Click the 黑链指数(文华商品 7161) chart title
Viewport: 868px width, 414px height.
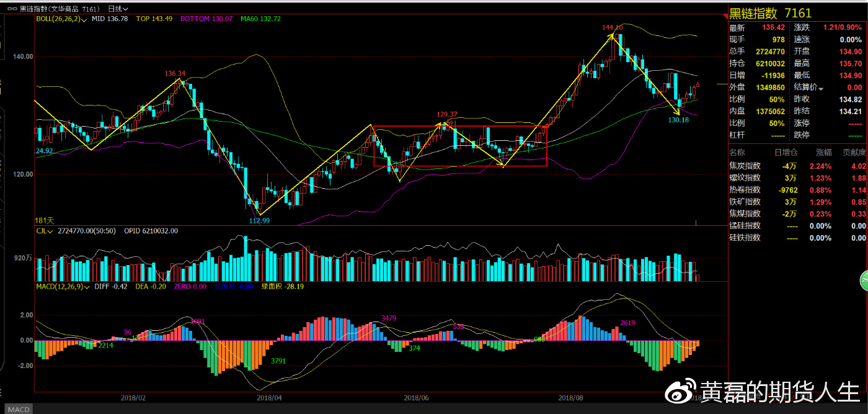pos(59,9)
